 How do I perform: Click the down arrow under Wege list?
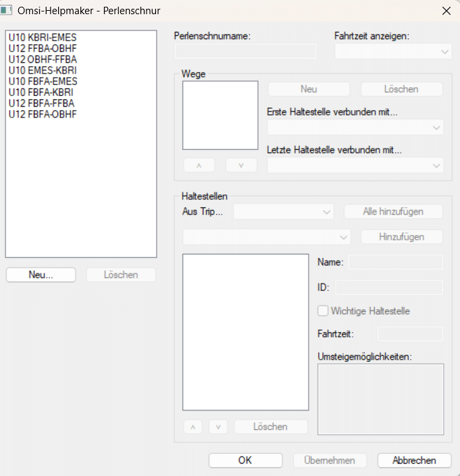(x=241, y=165)
